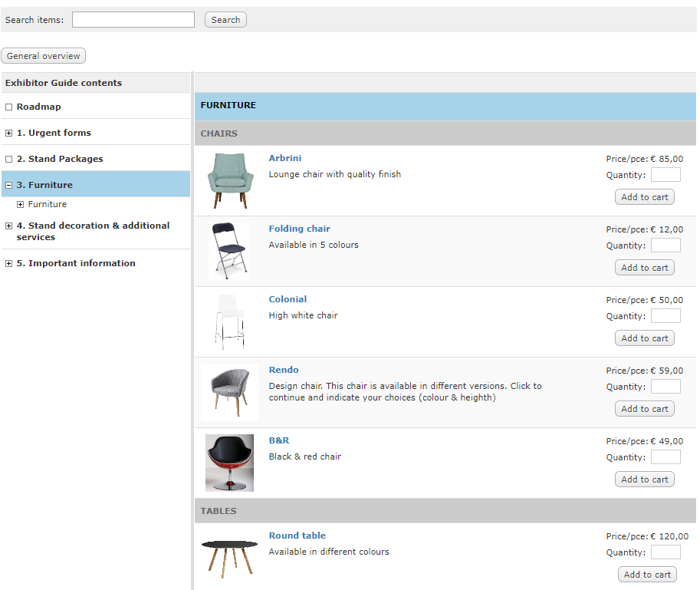Add the Colonial chair to cart

click(644, 338)
